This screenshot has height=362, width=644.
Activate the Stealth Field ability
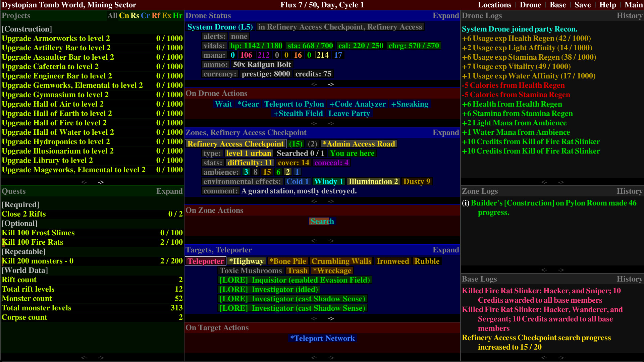click(x=298, y=113)
